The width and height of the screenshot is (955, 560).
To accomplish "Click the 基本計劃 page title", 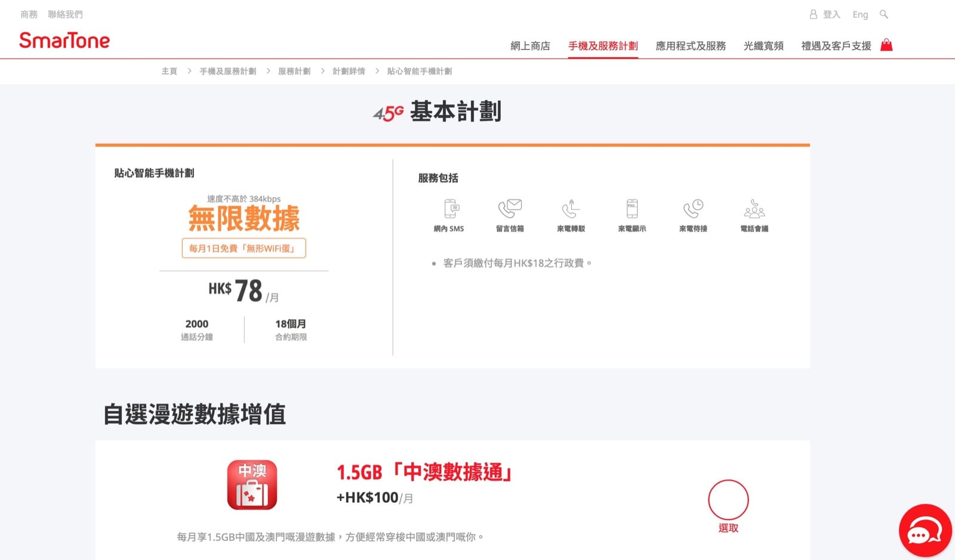I will click(455, 112).
